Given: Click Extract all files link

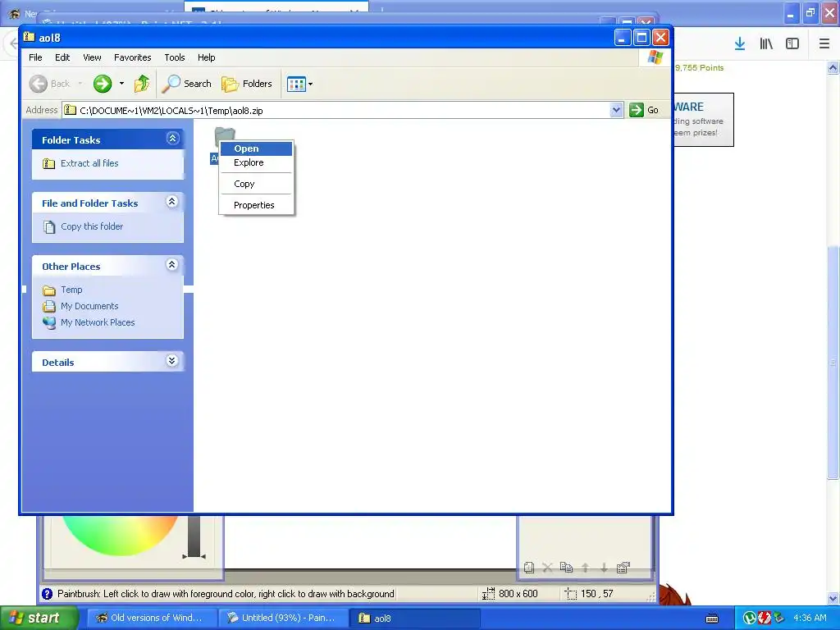Looking at the screenshot, I should coord(89,163).
